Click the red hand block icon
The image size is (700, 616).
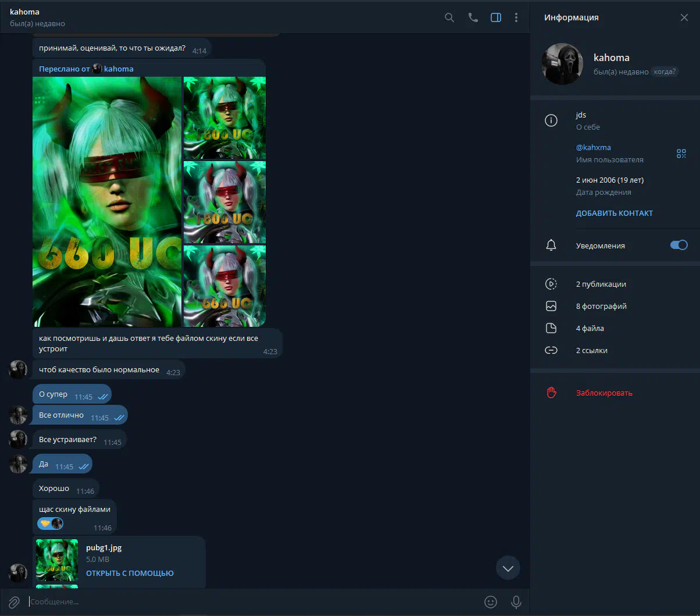551,393
